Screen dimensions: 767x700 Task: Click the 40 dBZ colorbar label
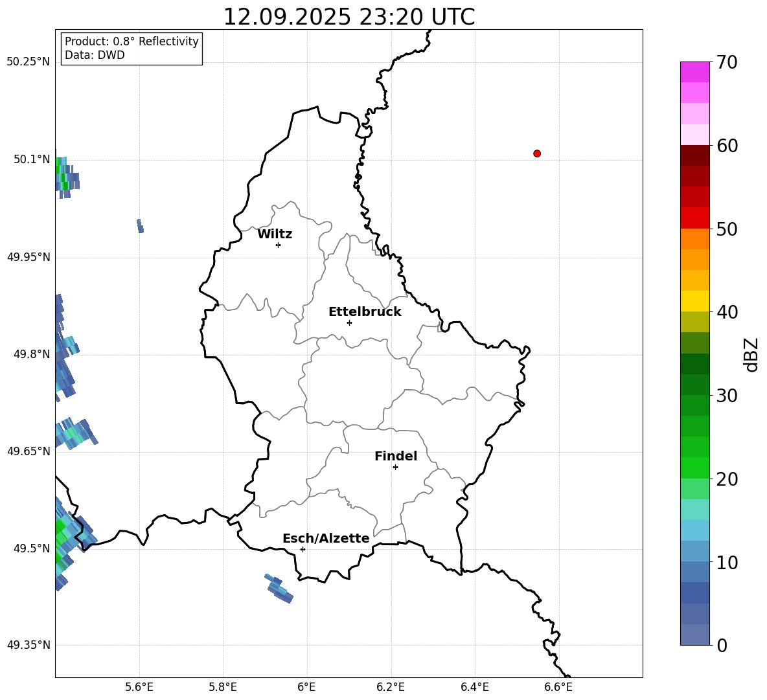click(x=727, y=312)
